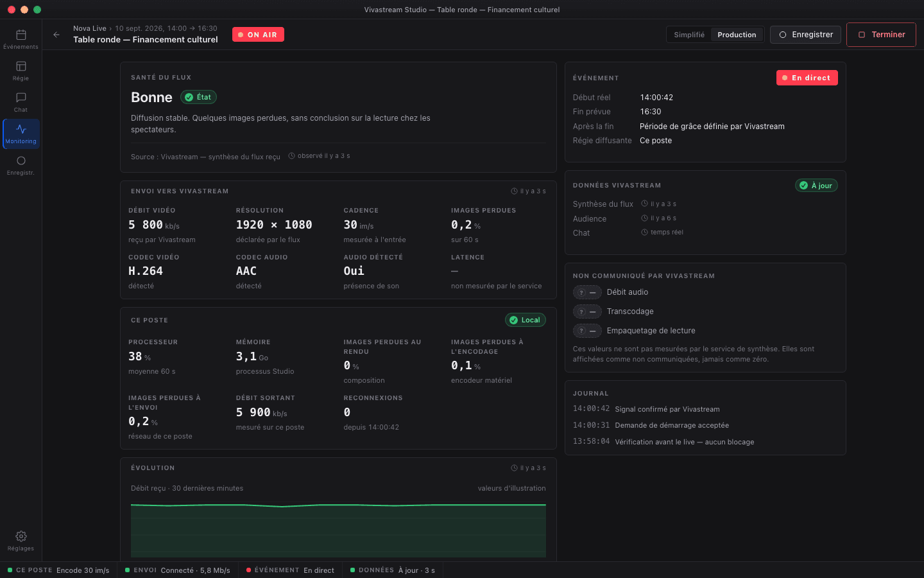This screenshot has width=924, height=578.
Task: Open Réglages gear icon
Action: pos(21,541)
